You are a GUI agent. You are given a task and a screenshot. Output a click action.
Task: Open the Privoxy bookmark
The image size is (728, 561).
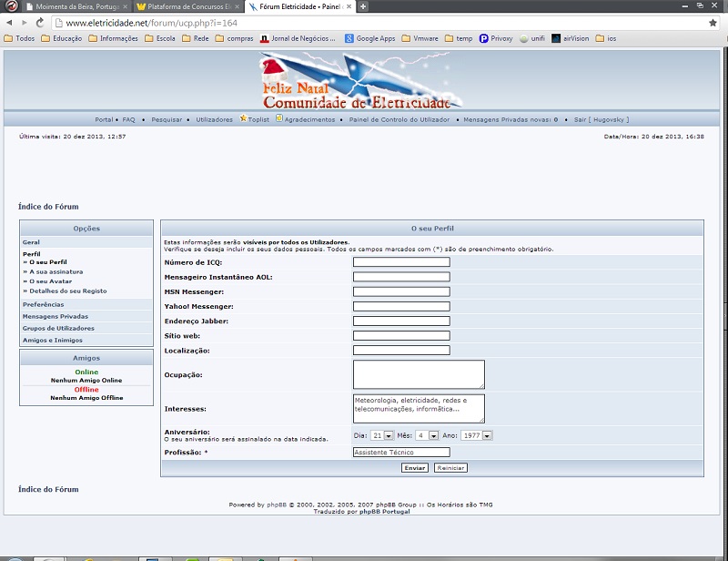click(496, 38)
